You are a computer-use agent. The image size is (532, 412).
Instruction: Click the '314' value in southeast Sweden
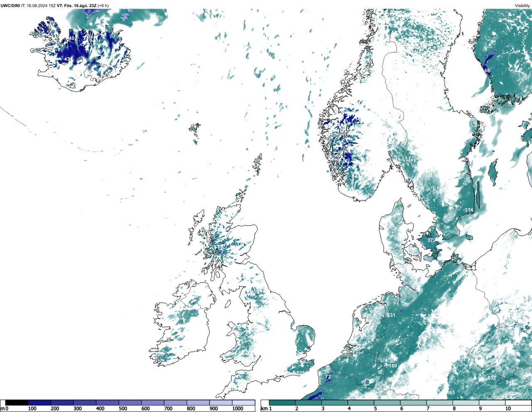[469, 210]
